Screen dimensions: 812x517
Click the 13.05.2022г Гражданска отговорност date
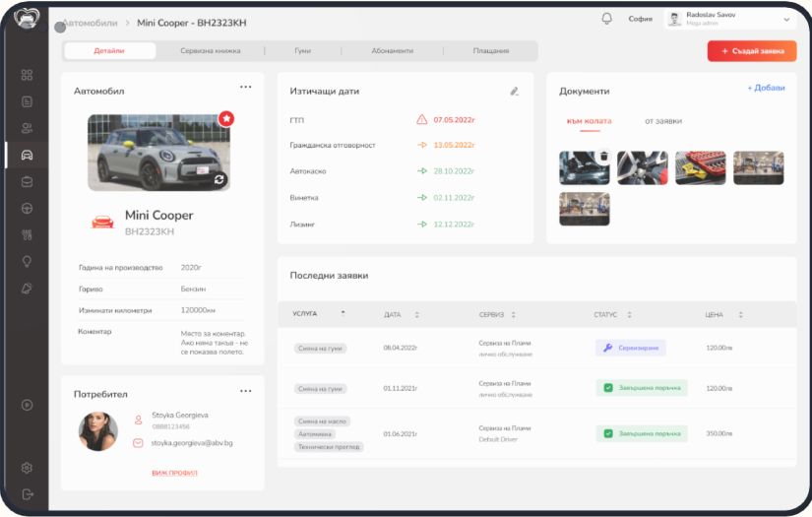click(x=454, y=145)
